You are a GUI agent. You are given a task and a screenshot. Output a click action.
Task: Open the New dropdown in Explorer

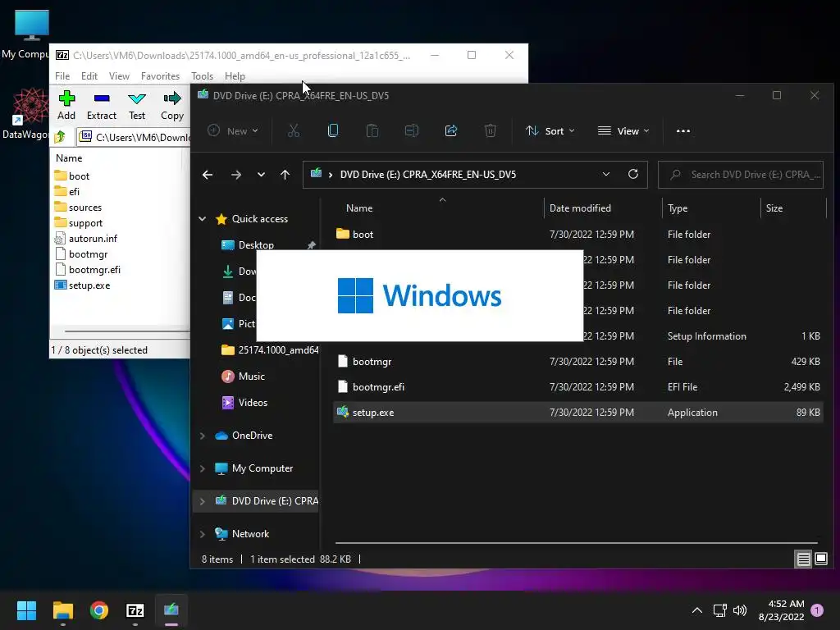233,130
